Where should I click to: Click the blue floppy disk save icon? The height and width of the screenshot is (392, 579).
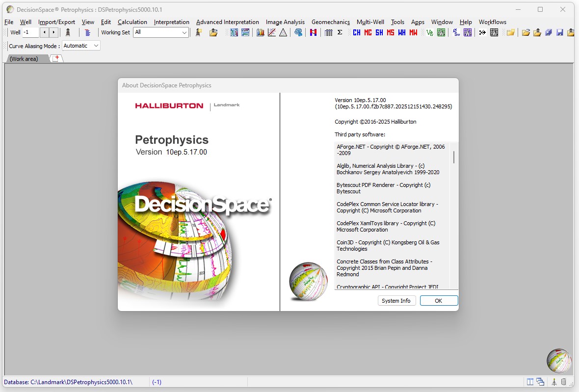(x=559, y=32)
